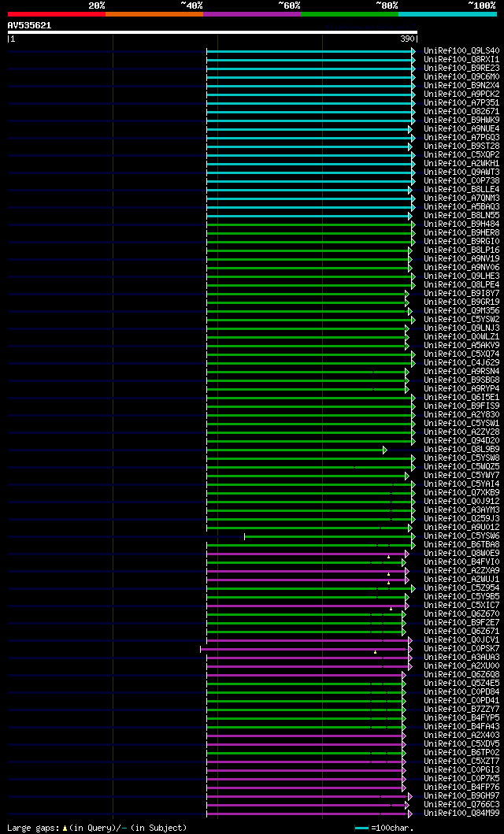Click the cyan ~100% identity legend segment
504x834 pixels.
click(447, 14)
